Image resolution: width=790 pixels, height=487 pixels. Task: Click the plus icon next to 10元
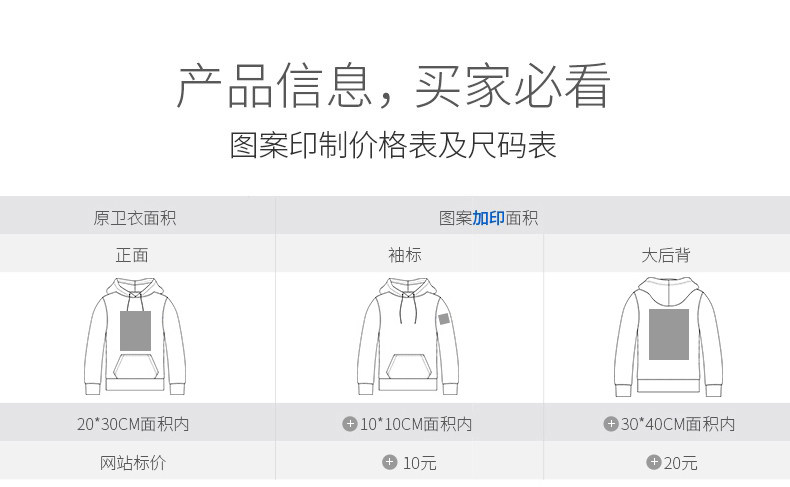point(389,462)
